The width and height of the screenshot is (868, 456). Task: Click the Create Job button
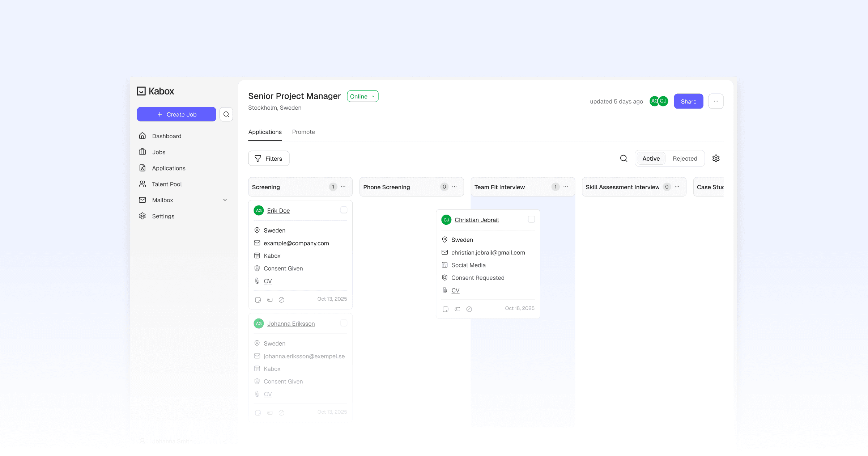coord(176,114)
